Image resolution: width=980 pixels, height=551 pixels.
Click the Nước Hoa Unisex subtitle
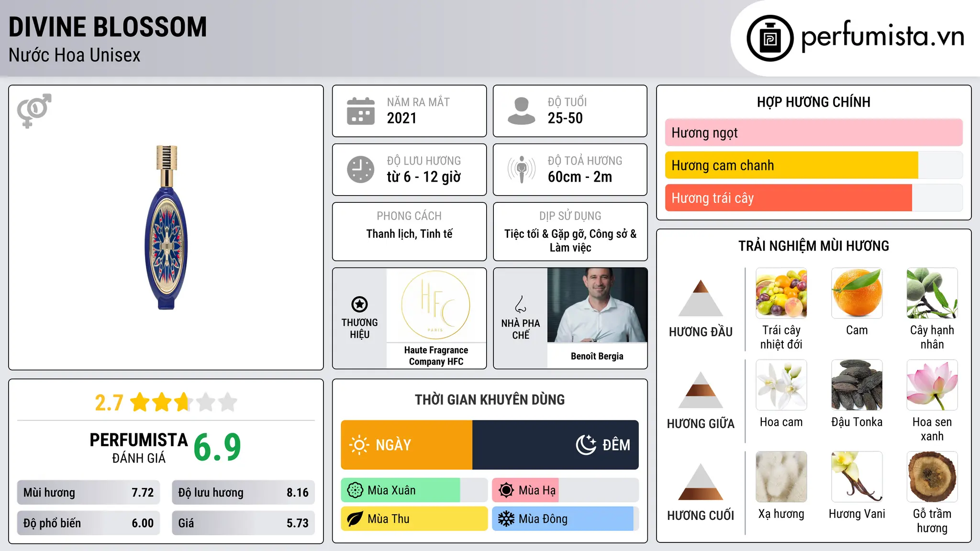click(75, 55)
